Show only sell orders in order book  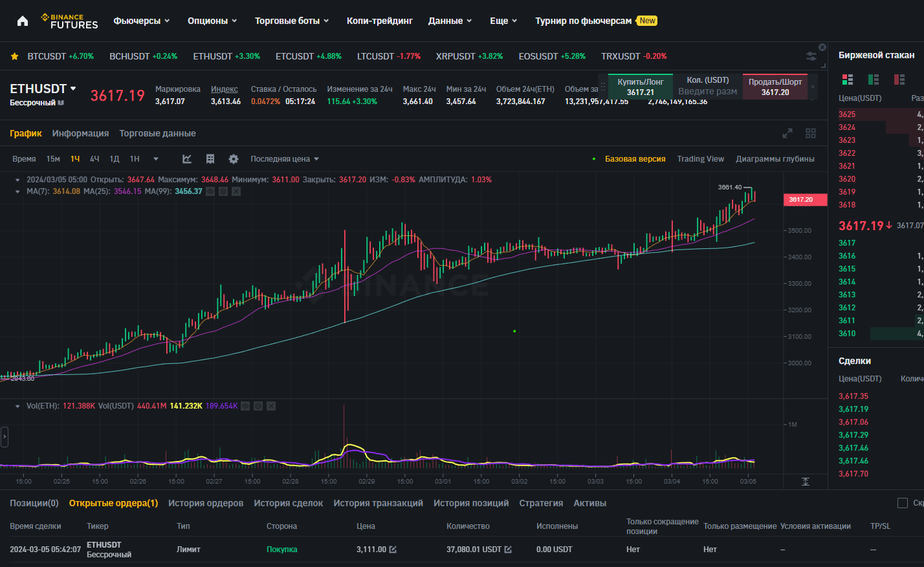(899, 80)
